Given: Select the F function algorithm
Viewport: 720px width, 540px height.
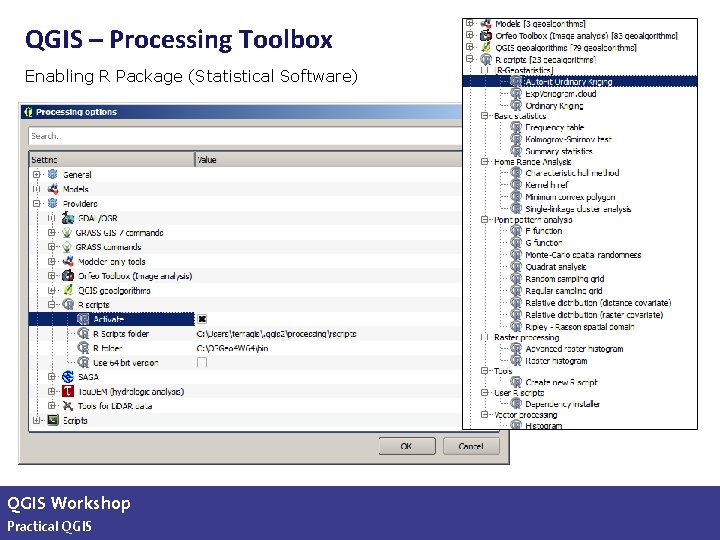Looking at the screenshot, I should (544, 231).
